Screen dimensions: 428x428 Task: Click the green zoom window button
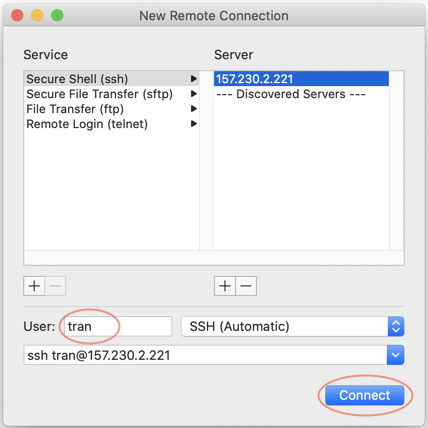[x=57, y=15]
